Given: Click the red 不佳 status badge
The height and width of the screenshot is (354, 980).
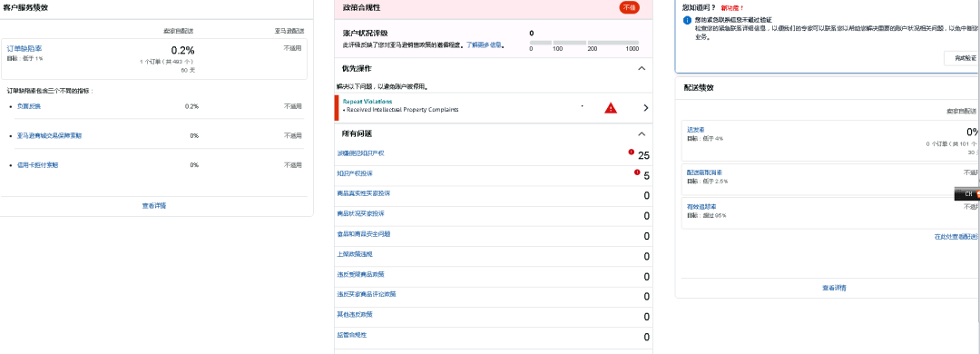Looking at the screenshot, I should (x=630, y=7).
